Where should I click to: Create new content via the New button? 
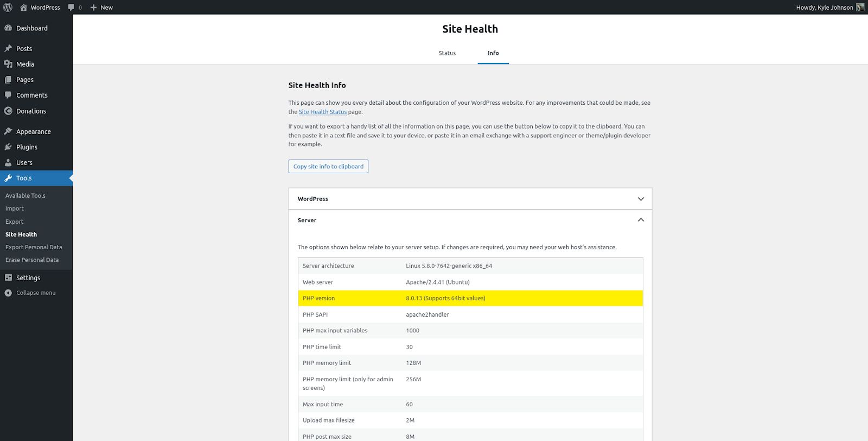tap(101, 7)
